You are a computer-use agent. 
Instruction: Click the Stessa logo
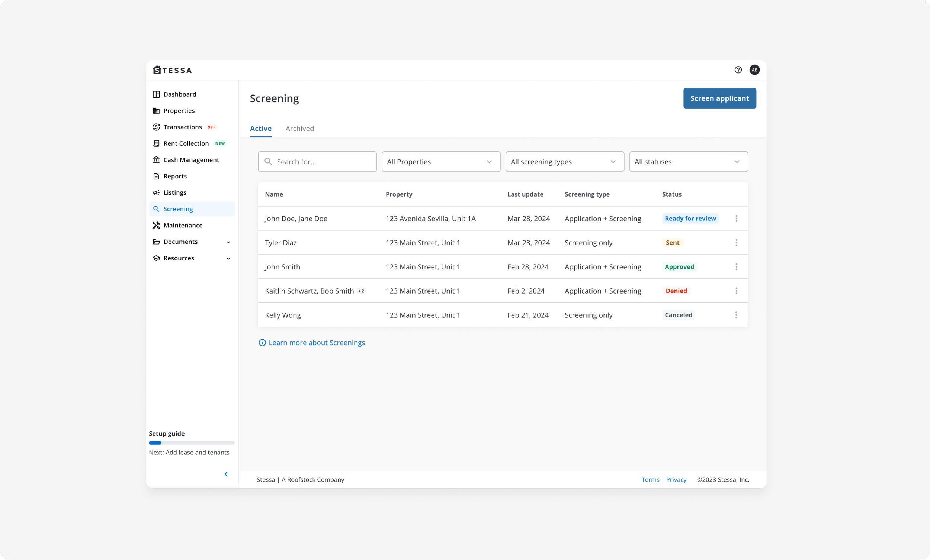tap(172, 70)
